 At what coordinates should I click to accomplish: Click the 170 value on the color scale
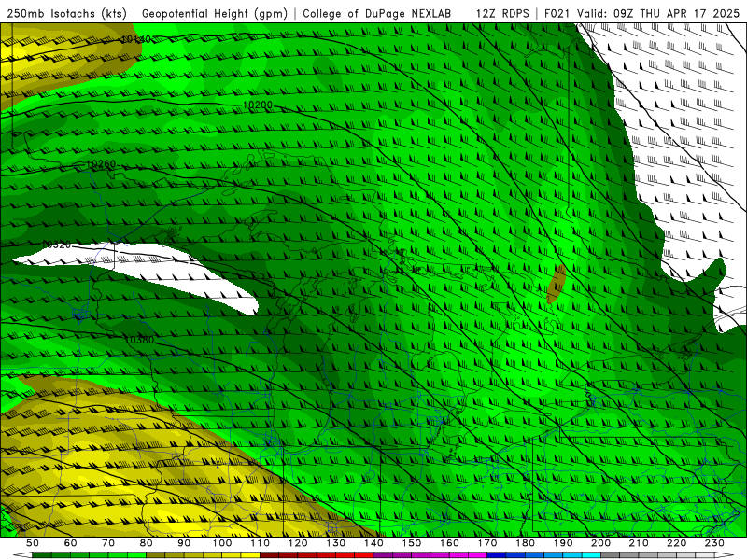tap(487, 543)
